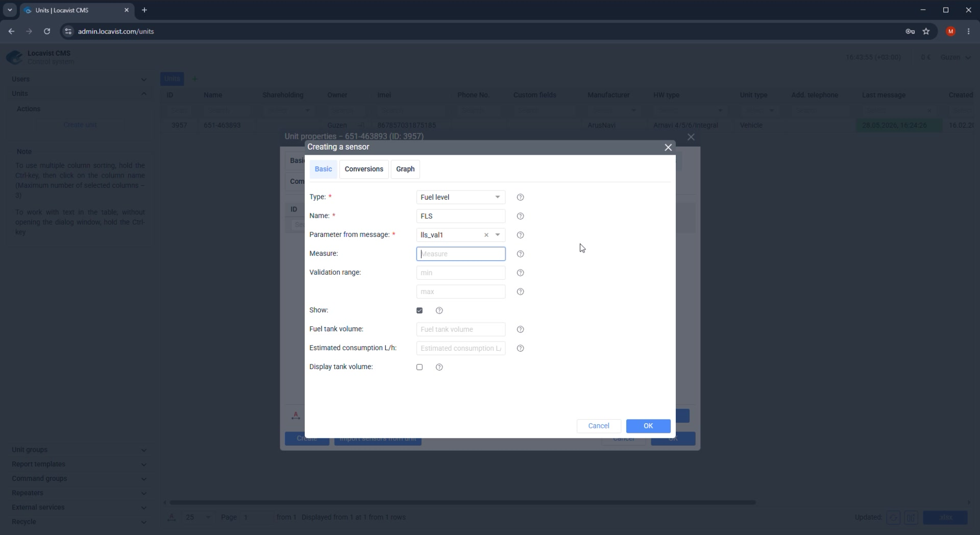Add a new tab with green plus
Viewport: 980px width, 535px height.
(x=194, y=79)
